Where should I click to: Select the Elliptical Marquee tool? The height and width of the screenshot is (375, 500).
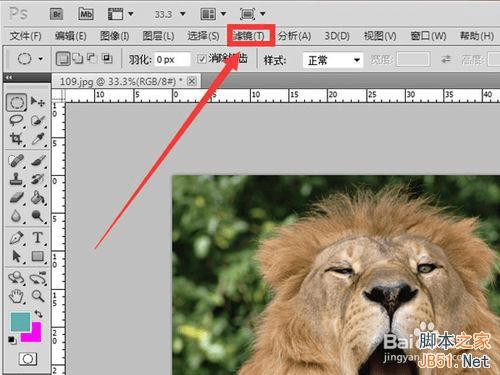[x=16, y=102]
